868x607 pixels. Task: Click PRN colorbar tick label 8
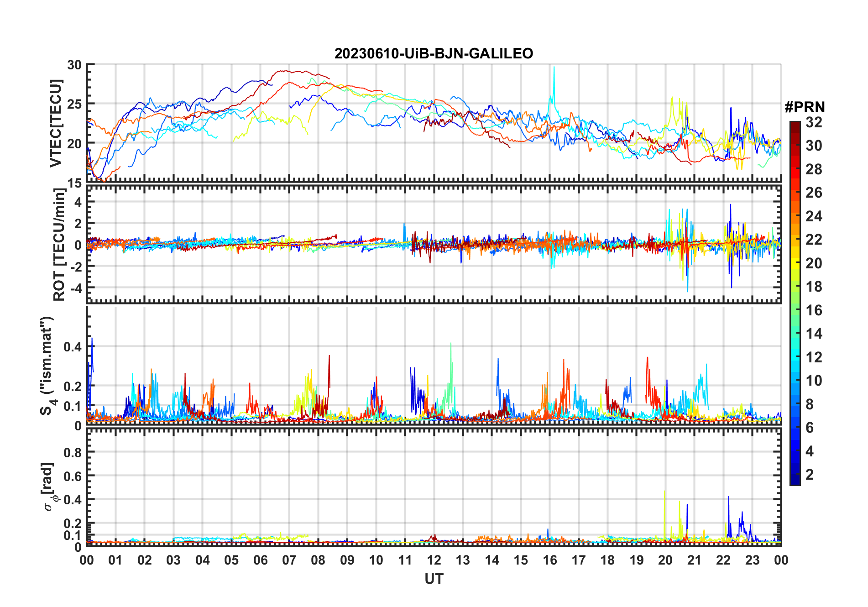(x=810, y=404)
